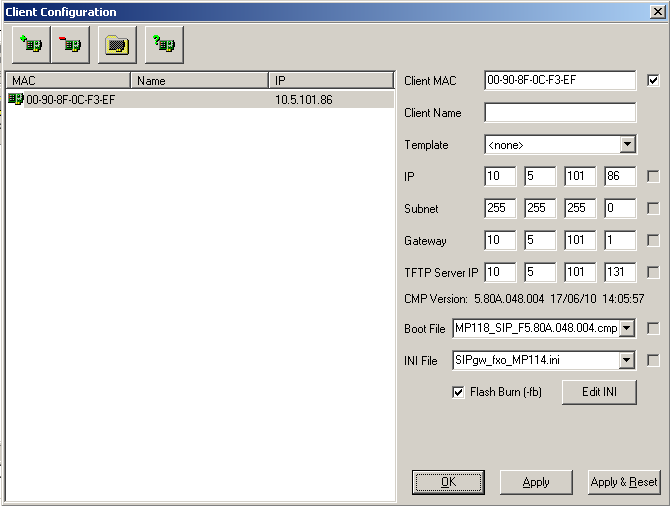670x506 pixels.
Task: Click the Add Client toolbar icon
Action: [33, 45]
